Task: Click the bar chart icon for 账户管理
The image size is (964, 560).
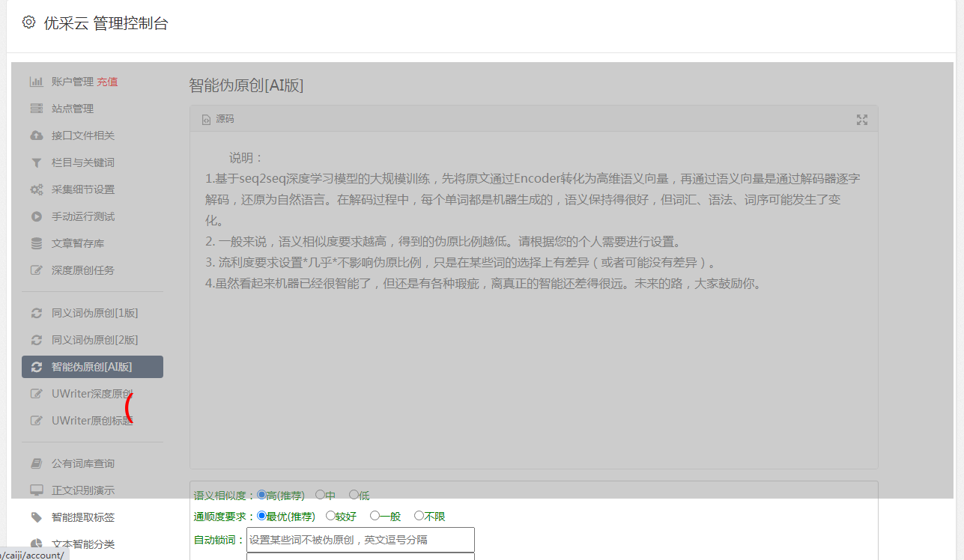Action: 36,82
